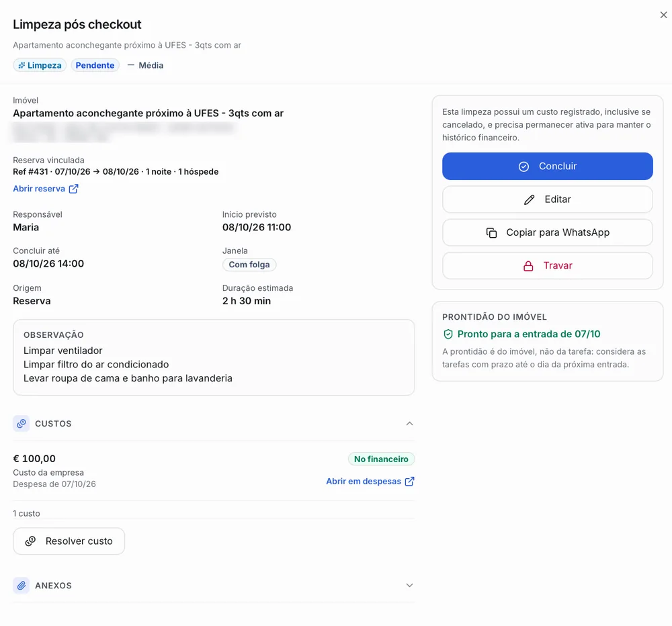
Task: Click Copiar para WhatsApp button
Action: pyautogui.click(x=547, y=232)
